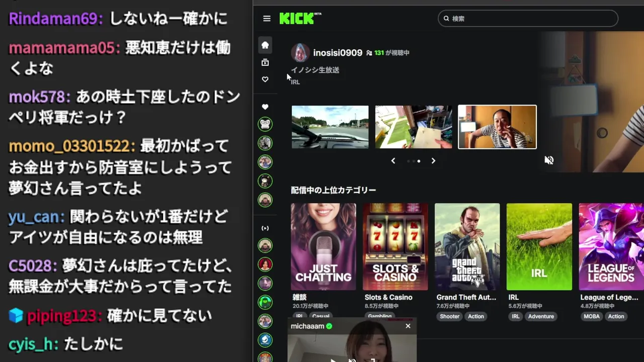
Task: Click momo_03301522 username in chat
Action: click(69, 146)
